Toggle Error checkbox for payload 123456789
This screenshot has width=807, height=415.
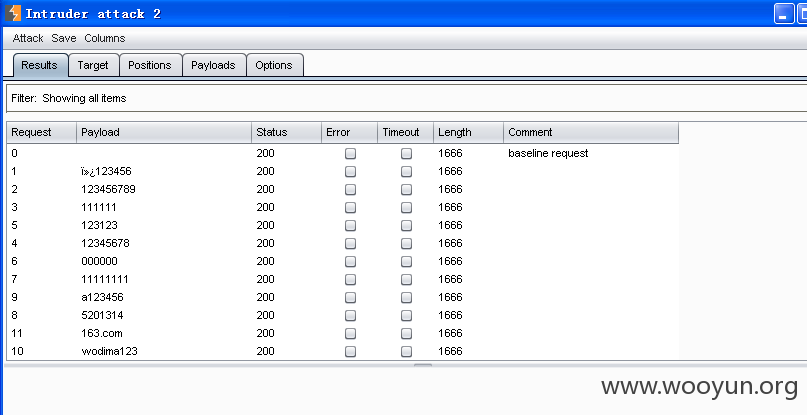click(350, 189)
